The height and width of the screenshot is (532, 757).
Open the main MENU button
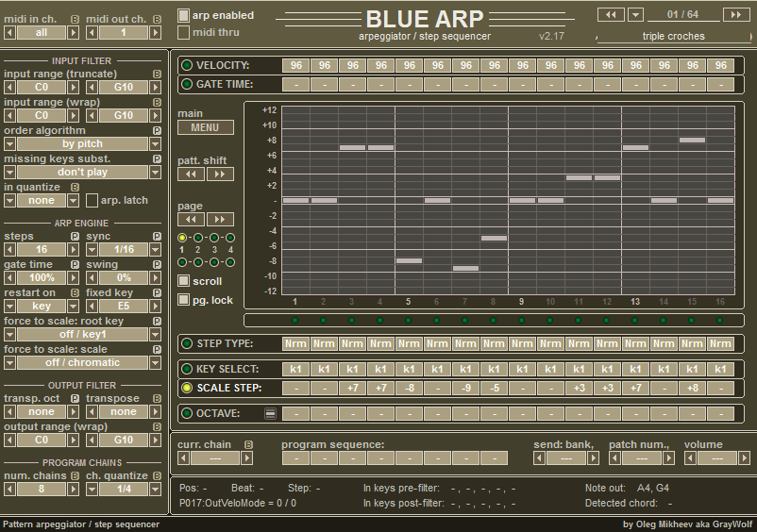click(x=206, y=127)
